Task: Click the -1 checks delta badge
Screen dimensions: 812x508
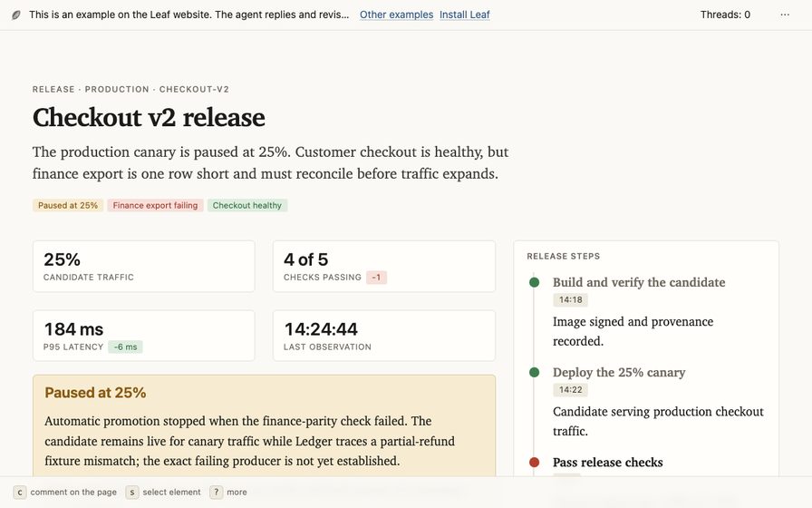Action: pyautogui.click(x=376, y=278)
